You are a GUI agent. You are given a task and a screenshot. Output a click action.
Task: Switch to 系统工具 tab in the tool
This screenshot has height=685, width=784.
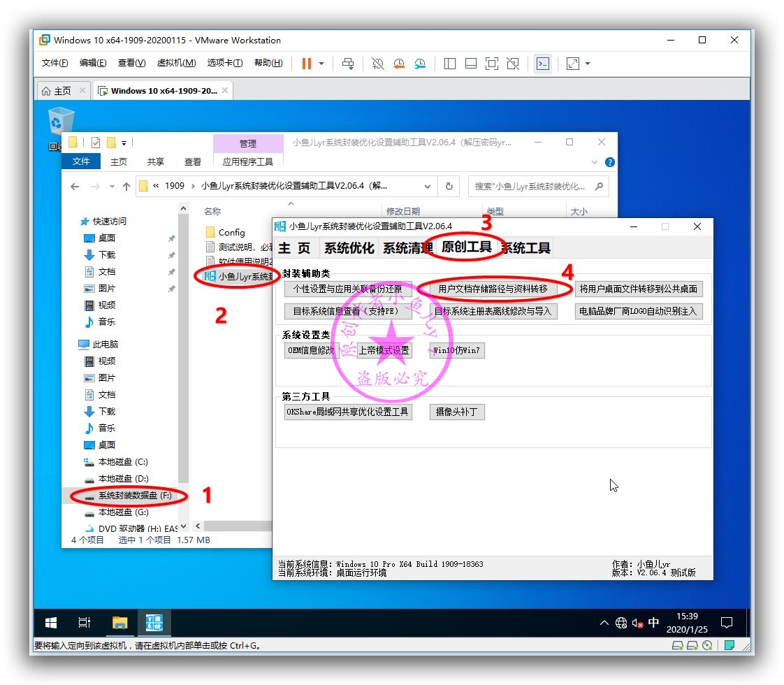pyautogui.click(x=525, y=248)
